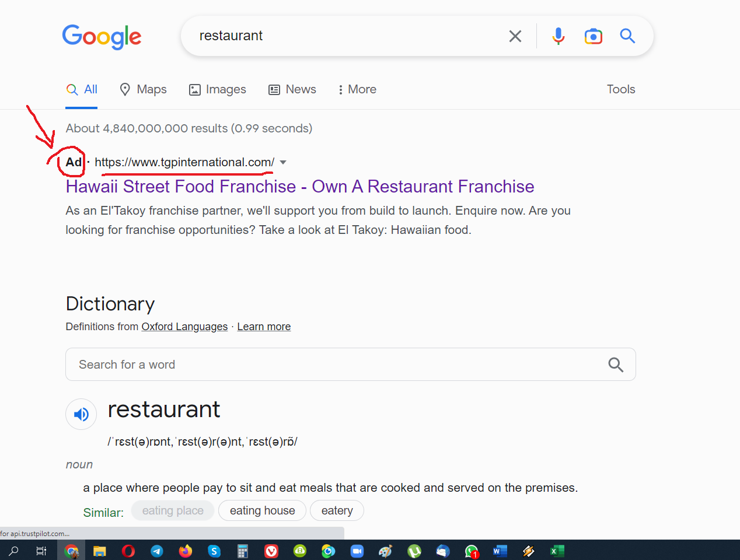The height and width of the screenshot is (560, 740).
Task: Open the Hawaii Street Food Franchise link
Action: coord(299,186)
